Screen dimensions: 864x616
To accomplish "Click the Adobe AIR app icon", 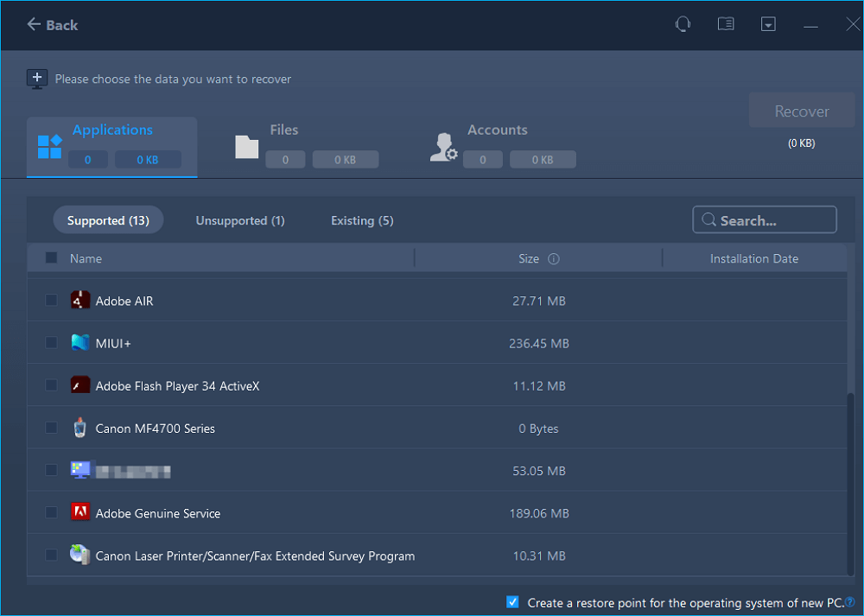I will 80,301.
